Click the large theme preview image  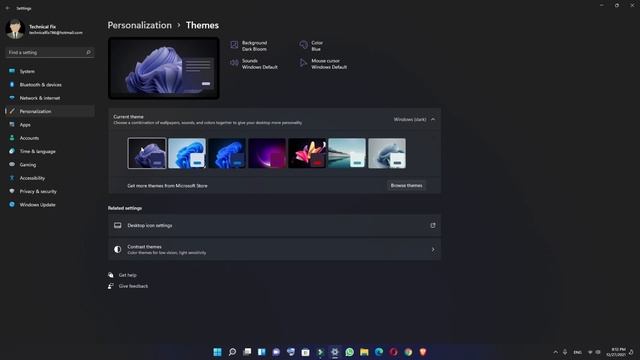[x=164, y=68]
